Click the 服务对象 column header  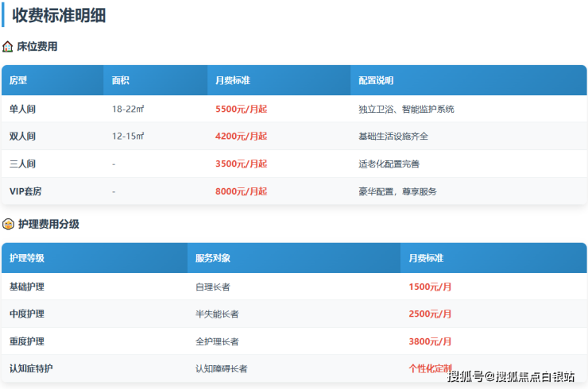click(x=213, y=259)
